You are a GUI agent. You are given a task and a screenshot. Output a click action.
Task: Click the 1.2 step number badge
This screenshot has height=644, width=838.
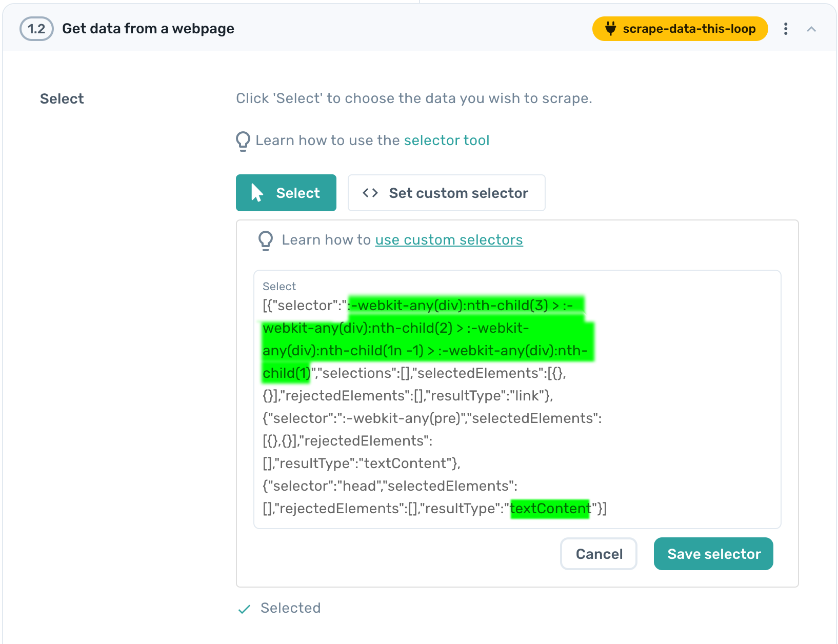pos(36,29)
